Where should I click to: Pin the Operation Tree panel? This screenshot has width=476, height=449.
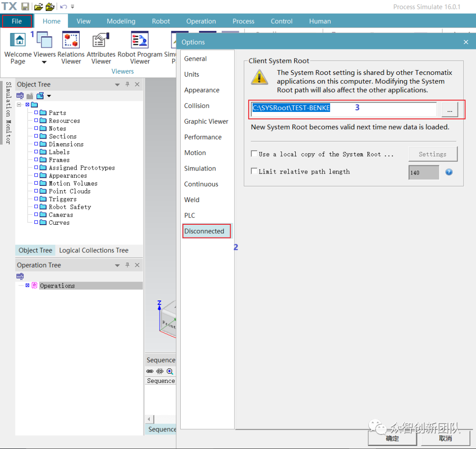point(127,265)
